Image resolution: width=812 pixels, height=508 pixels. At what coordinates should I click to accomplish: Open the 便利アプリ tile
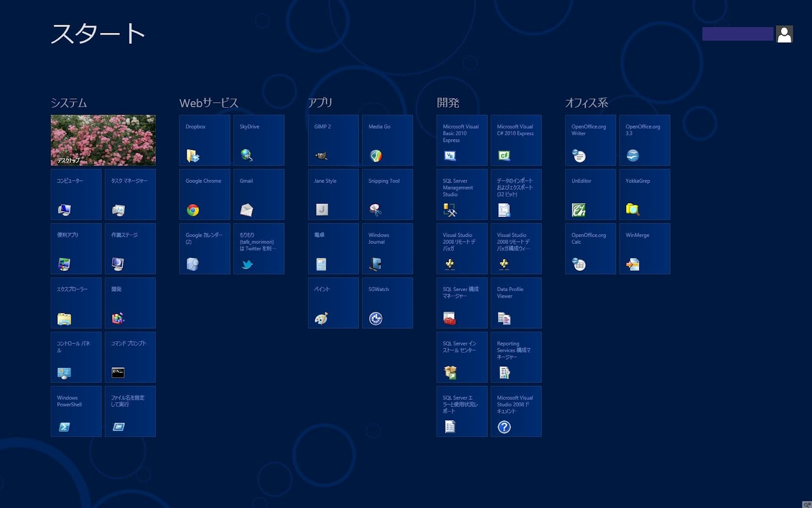(76, 249)
